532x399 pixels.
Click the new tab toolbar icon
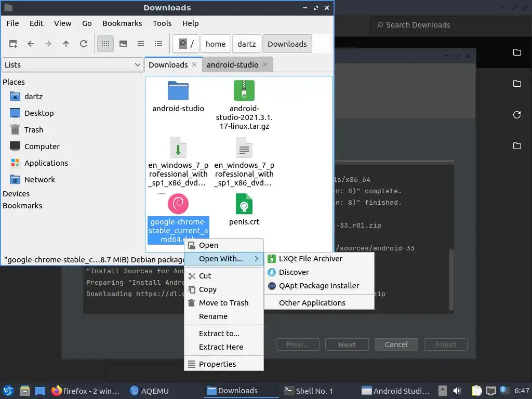(13, 44)
